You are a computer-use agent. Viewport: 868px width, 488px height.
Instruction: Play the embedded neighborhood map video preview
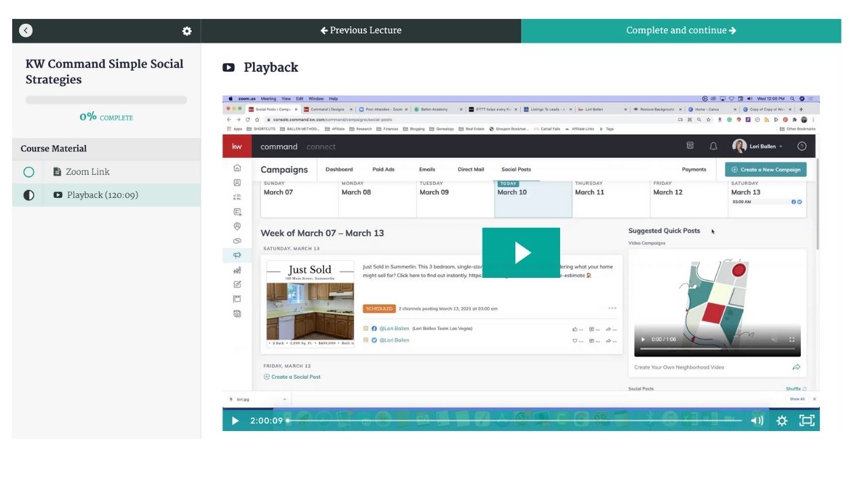pyautogui.click(x=643, y=340)
